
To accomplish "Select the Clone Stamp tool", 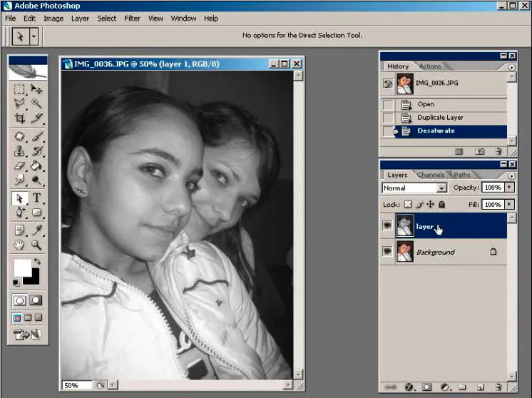I will tap(19, 150).
